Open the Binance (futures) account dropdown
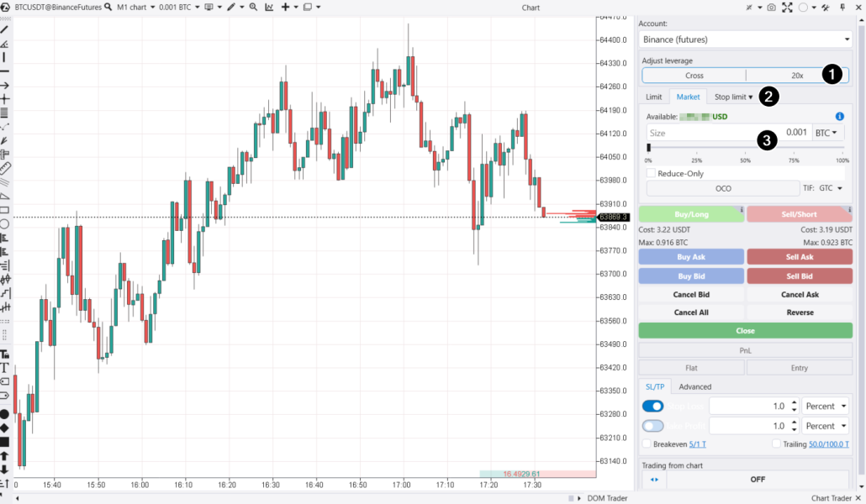The width and height of the screenshot is (866, 504). pos(745,39)
